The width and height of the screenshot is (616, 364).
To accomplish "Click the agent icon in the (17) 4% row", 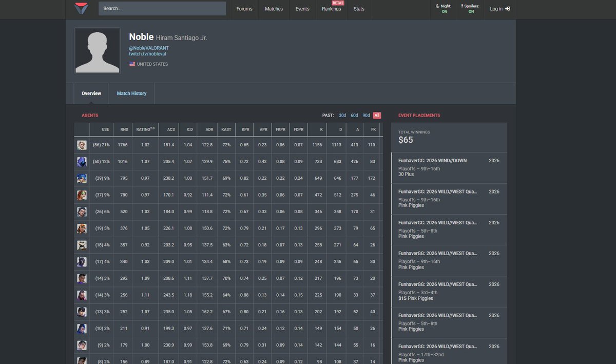I will (x=82, y=262).
